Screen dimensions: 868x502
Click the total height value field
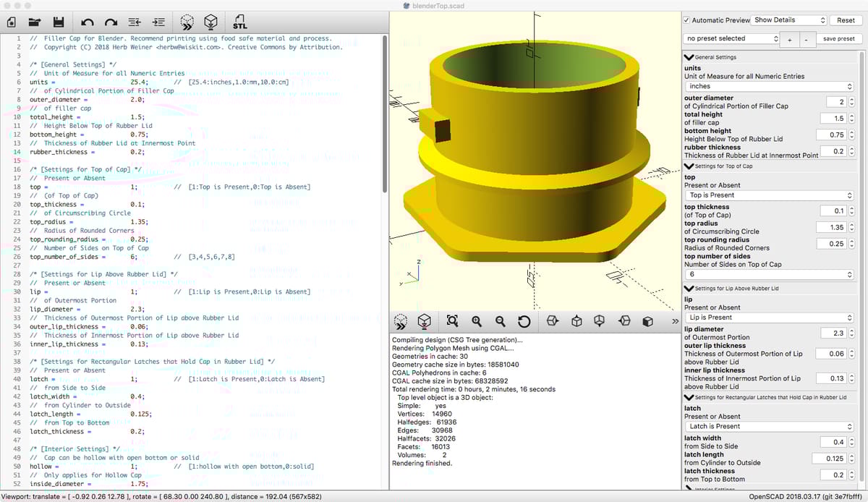tap(833, 119)
